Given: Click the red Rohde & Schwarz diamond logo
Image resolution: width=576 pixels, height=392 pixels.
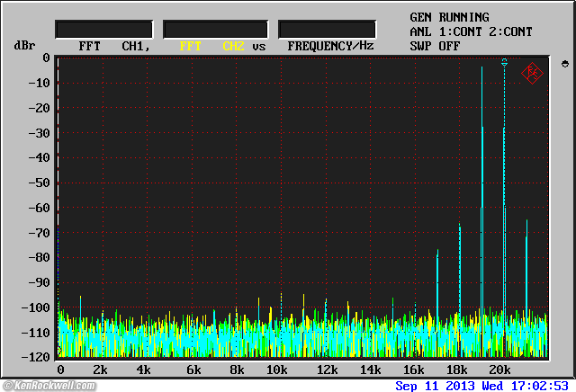Looking at the screenshot, I should pos(532,72).
